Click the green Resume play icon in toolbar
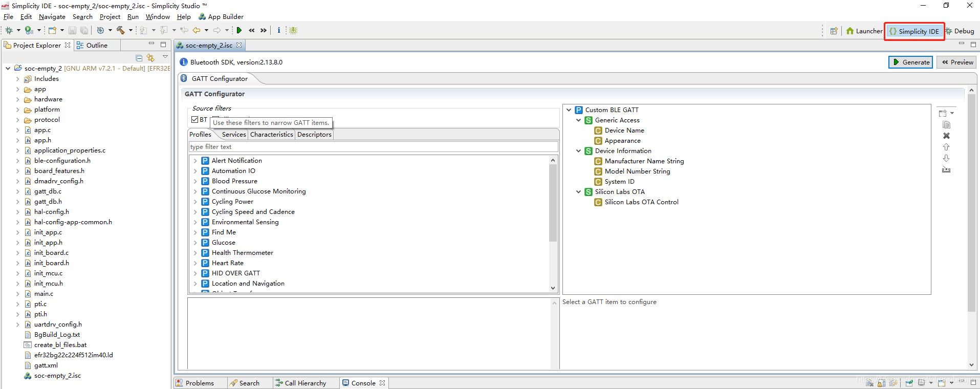This screenshot has height=389, width=980. click(x=239, y=30)
